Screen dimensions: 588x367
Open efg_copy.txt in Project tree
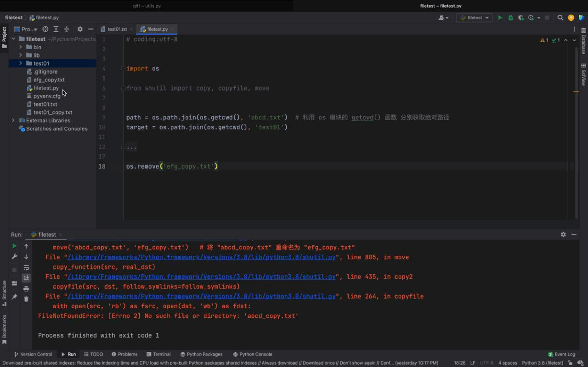pyautogui.click(x=49, y=79)
